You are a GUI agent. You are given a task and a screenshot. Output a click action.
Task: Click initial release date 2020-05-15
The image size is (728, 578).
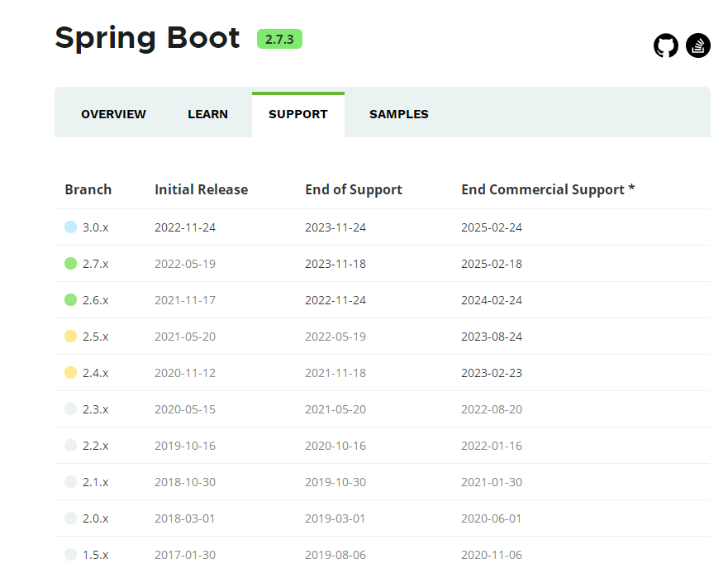coord(185,409)
